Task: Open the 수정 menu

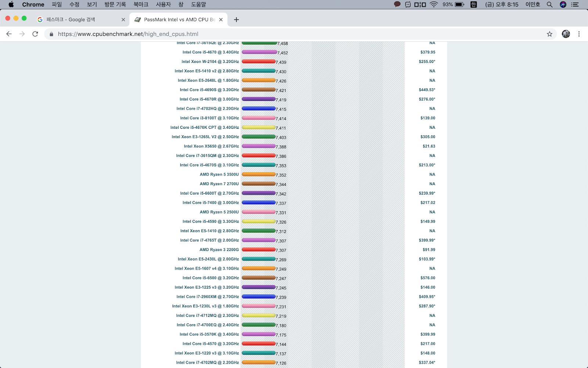Action: coord(74,4)
